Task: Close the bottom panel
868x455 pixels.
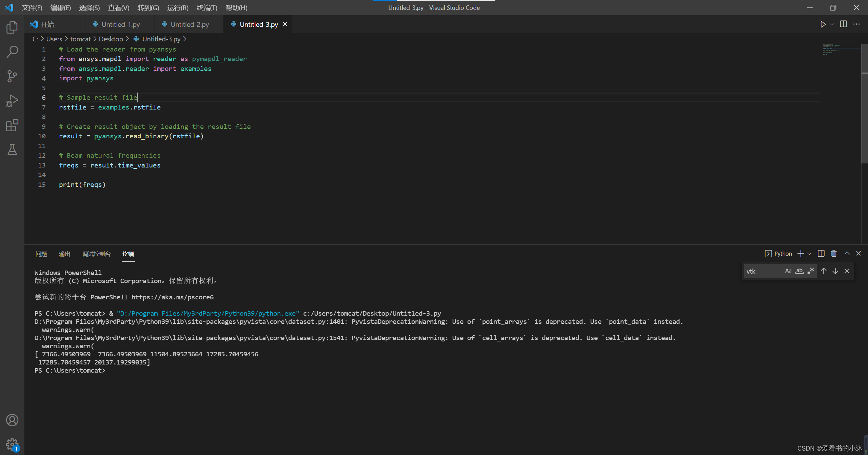Action: [859, 254]
